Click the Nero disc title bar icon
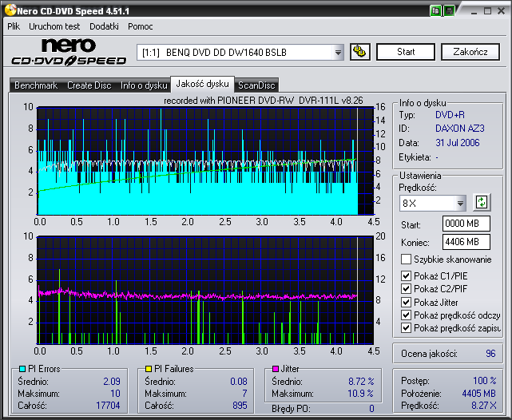Image resolution: width=512 pixels, height=420 pixels. coord(10,10)
